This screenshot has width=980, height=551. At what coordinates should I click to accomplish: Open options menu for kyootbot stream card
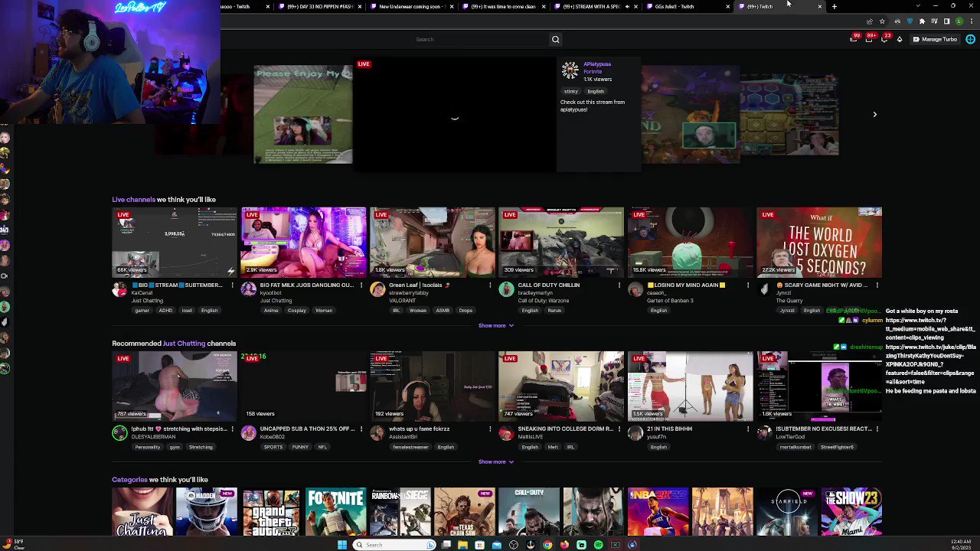(361, 285)
